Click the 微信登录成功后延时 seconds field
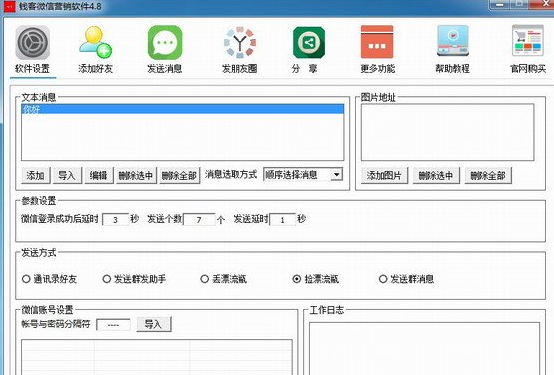The height and width of the screenshot is (375, 554). [x=116, y=219]
